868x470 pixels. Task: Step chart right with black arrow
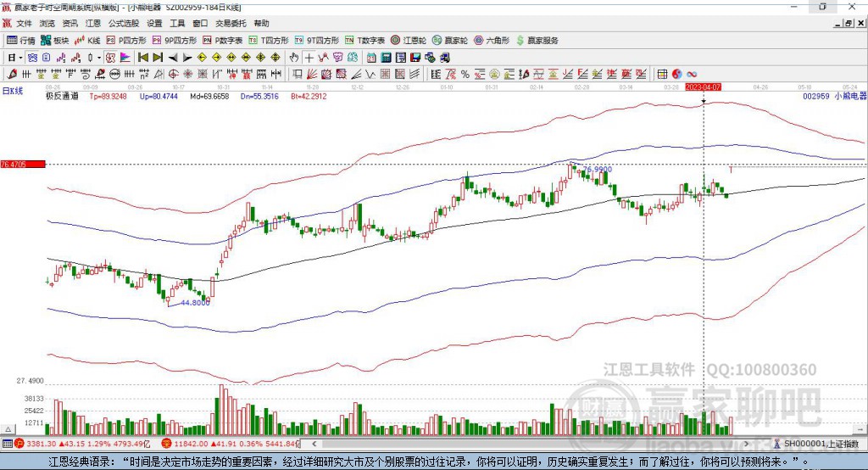tap(187, 58)
